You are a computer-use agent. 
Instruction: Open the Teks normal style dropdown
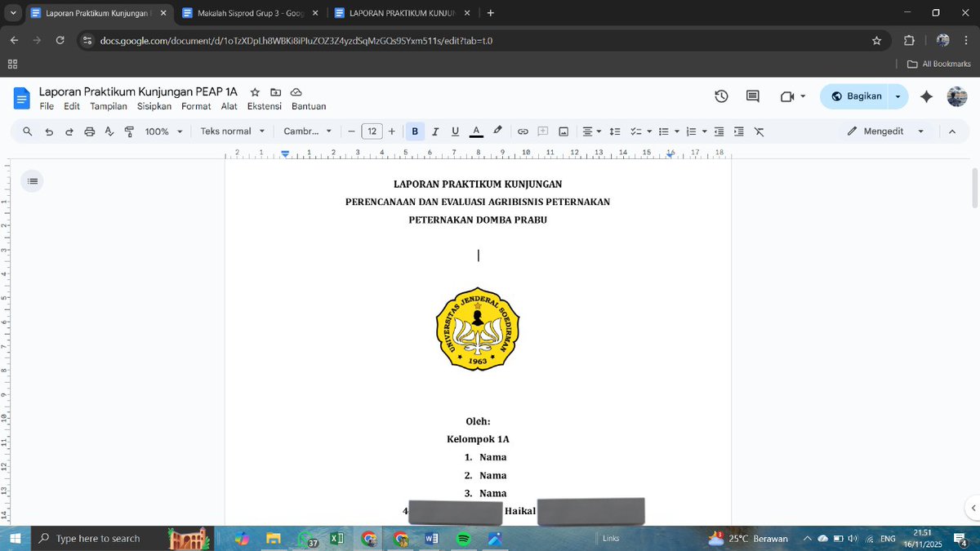click(x=233, y=131)
